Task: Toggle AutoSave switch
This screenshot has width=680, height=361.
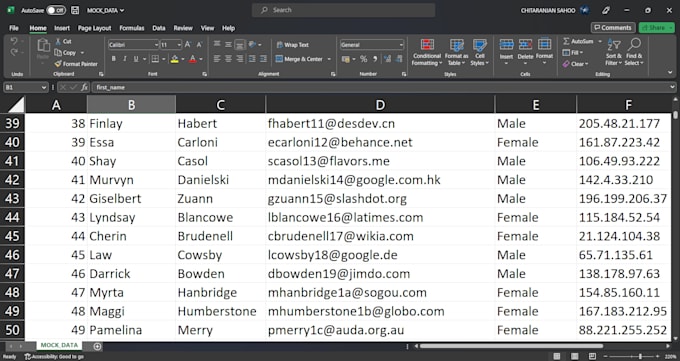Action: point(56,10)
